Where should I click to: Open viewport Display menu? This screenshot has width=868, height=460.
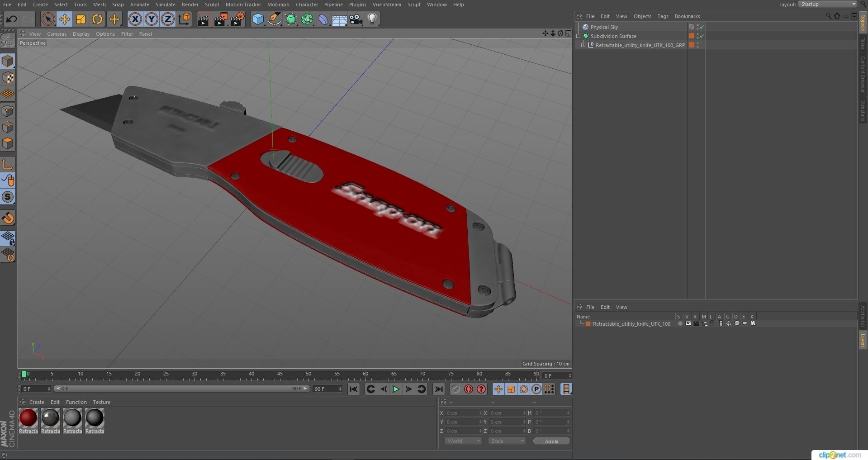tap(81, 34)
